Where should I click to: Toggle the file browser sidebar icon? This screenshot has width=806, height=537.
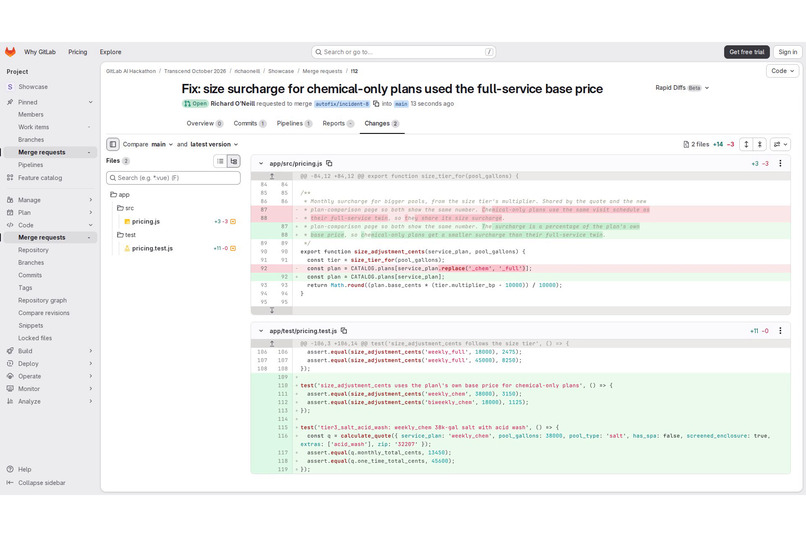(113, 144)
